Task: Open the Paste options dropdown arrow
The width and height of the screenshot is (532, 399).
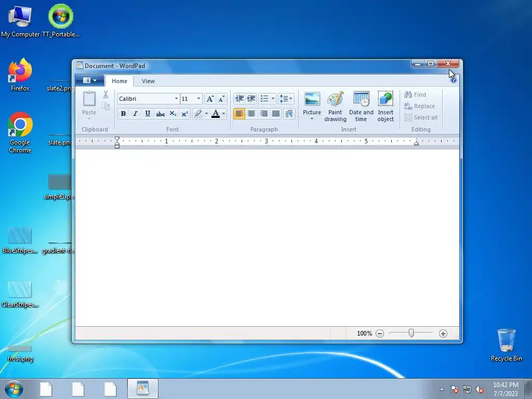Action: (x=89, y=118)
